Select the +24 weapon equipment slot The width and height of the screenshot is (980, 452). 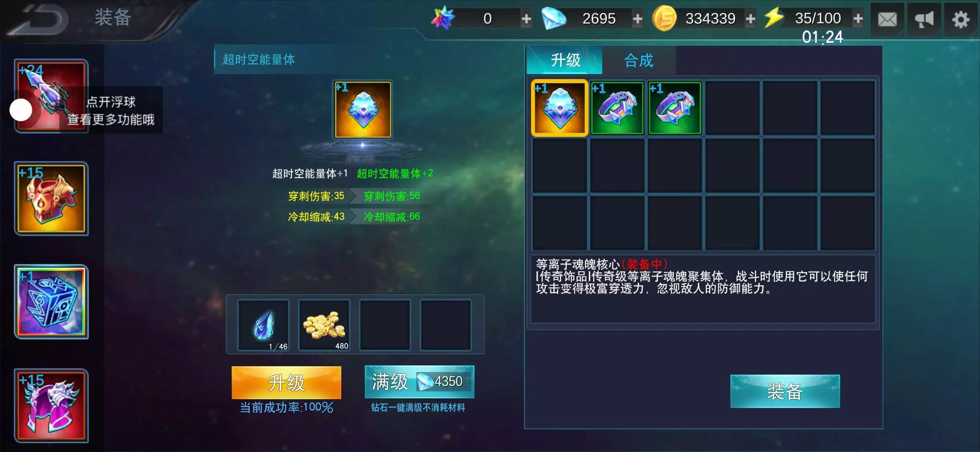pos(51,95)
